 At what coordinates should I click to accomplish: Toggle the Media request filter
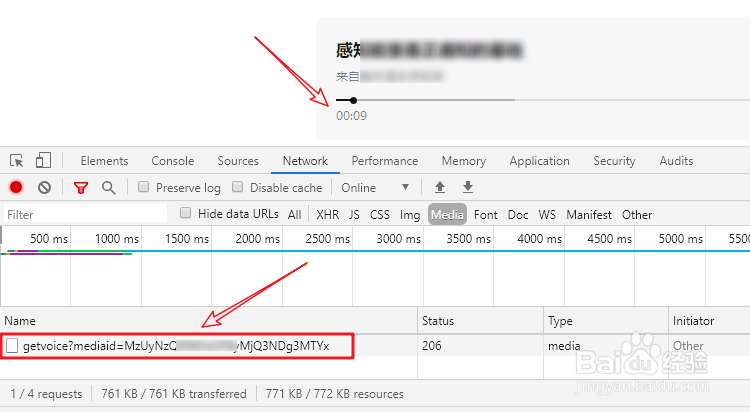pyautogui.click(x=447, y=214)
